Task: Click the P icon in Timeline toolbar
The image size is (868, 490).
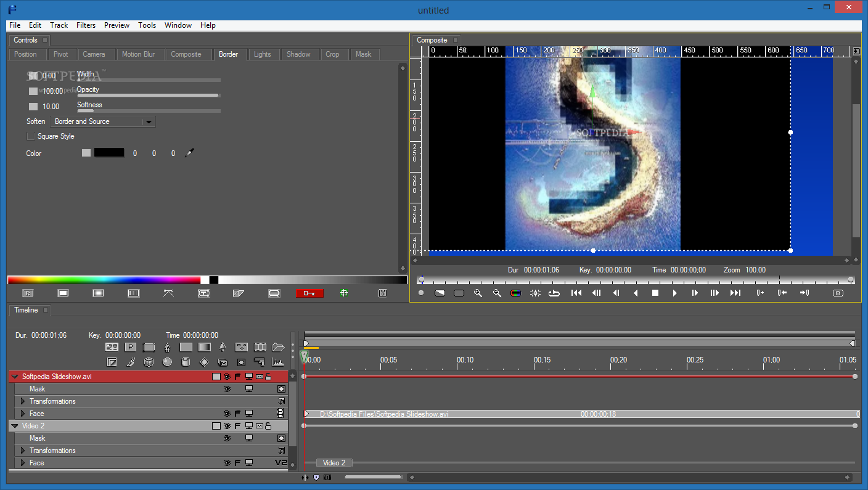Action: pyautogui.click(x=130, y=347)
